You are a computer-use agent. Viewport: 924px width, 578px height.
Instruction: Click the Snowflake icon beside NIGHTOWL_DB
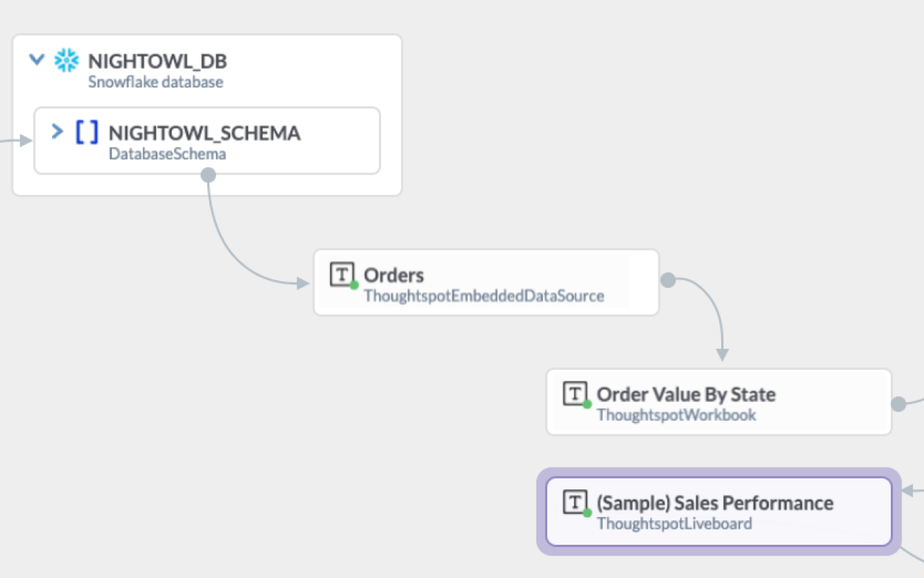coord(66,61)
